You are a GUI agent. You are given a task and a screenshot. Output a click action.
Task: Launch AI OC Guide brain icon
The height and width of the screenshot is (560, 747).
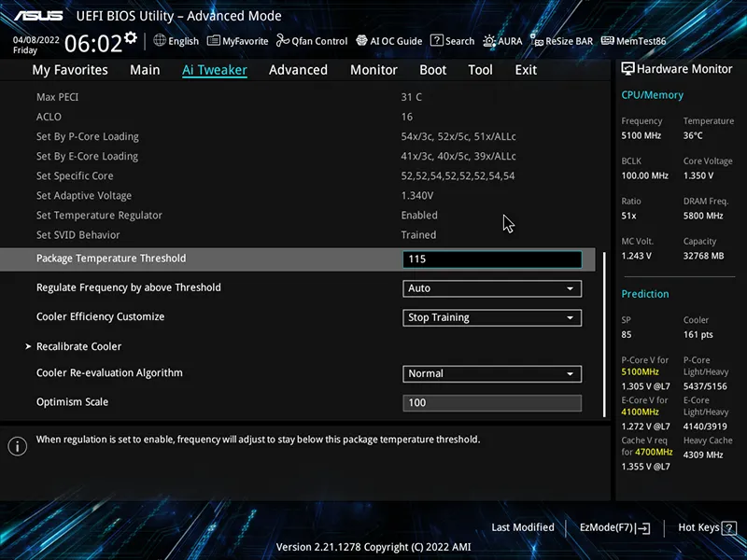pos(362,41)
